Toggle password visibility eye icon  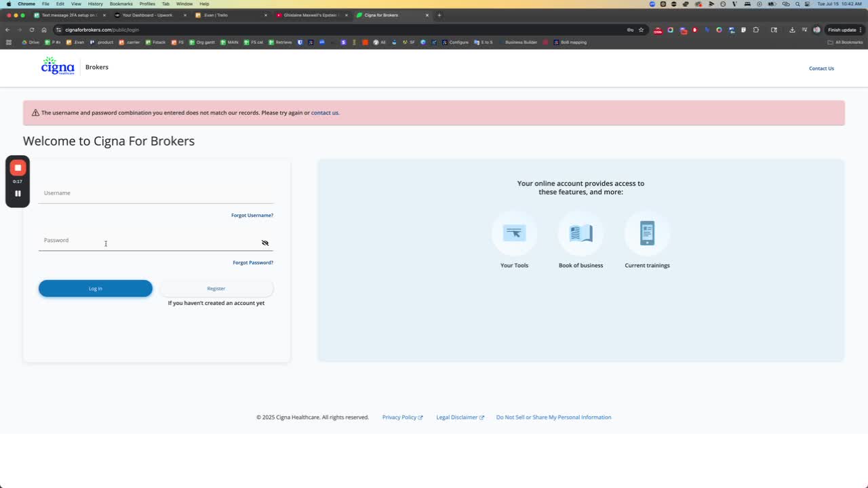pos(265,243)
